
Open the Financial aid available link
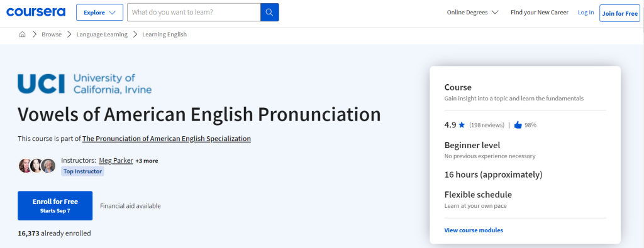130,206
